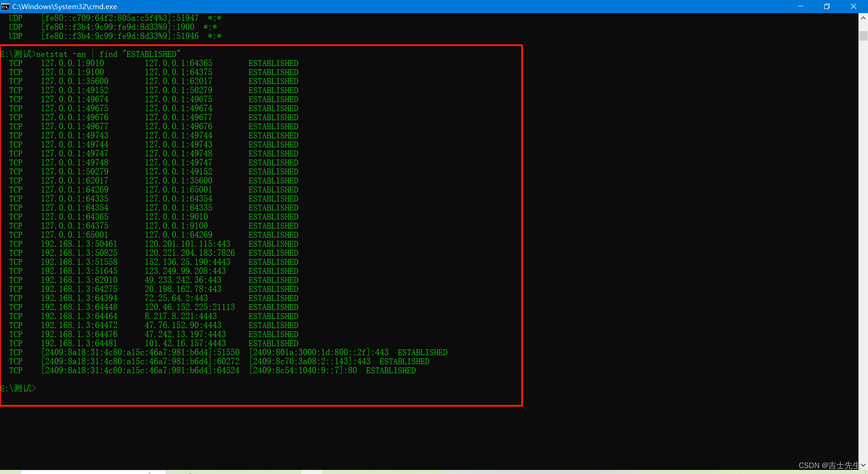Click the window title C:\Windows\System32\cmd.exe
Screen dimensions: 868x474
point(65,6)
